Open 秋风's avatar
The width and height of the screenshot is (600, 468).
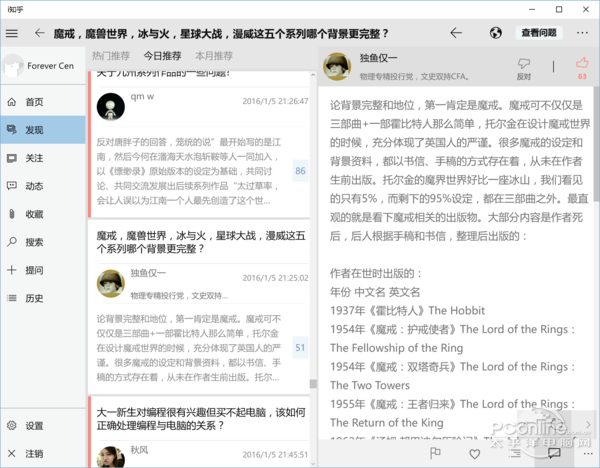111,457
